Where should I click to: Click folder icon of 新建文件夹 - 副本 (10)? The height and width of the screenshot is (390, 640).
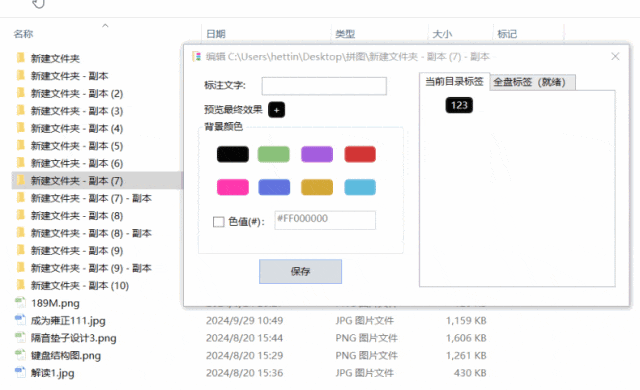(20, 285)
